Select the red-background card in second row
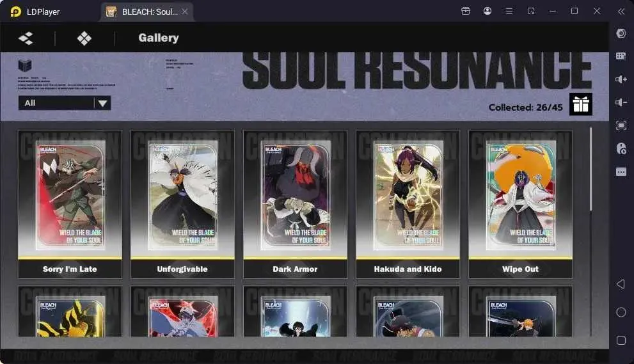Image resolution: width=634 pixels, height=364 pixels. 182,312
